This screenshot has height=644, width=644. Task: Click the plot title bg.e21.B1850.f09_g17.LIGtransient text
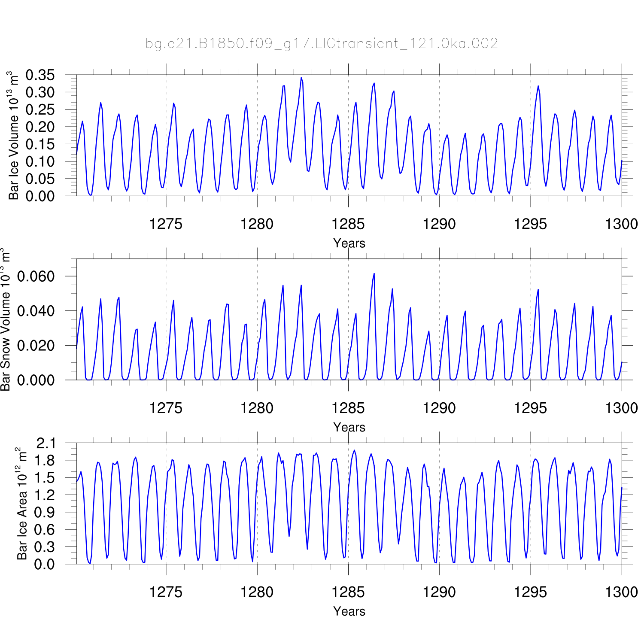322,43
